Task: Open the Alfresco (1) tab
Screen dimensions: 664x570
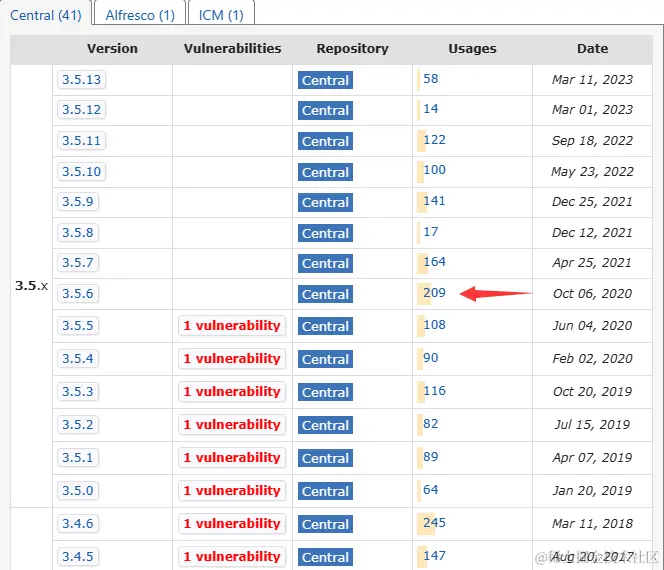Action: pyautogui.click(x=140, y=15)
